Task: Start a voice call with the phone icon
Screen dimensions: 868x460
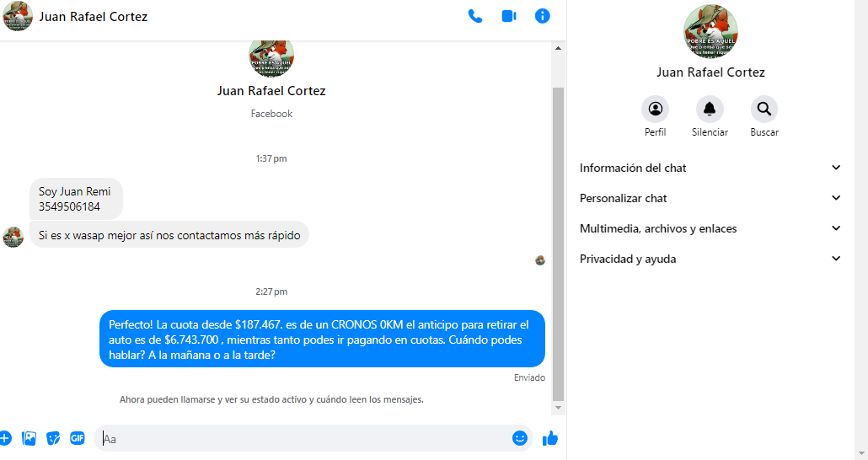Action: tap(475, 16)
